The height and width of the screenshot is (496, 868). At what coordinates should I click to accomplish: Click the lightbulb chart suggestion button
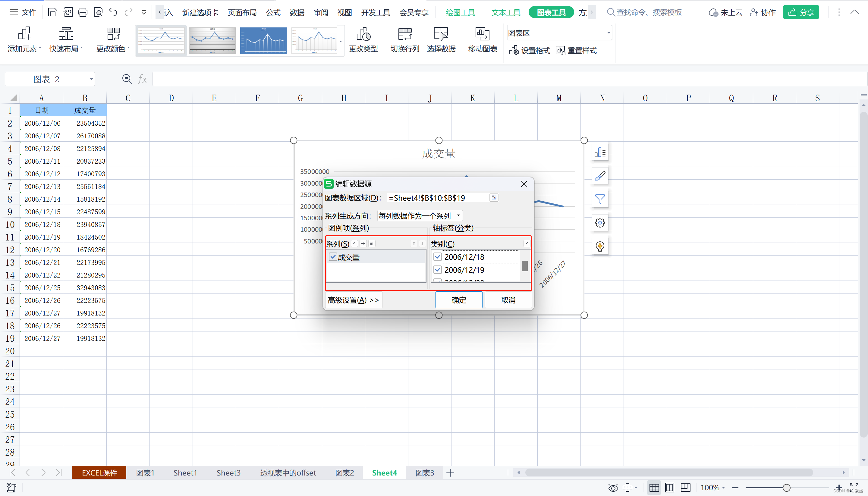[600, 246]
